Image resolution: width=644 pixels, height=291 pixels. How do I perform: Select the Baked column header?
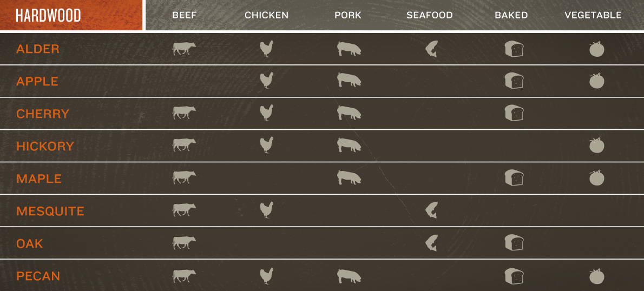(511, 15)
